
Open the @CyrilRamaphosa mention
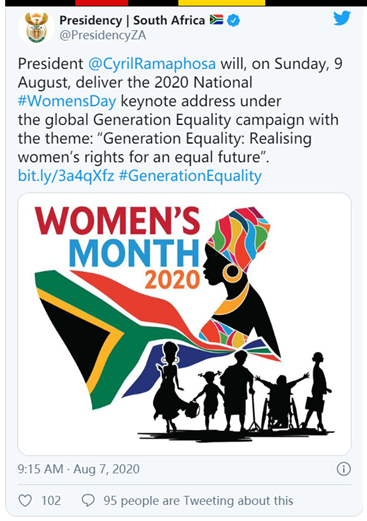(x=152, y=64)
